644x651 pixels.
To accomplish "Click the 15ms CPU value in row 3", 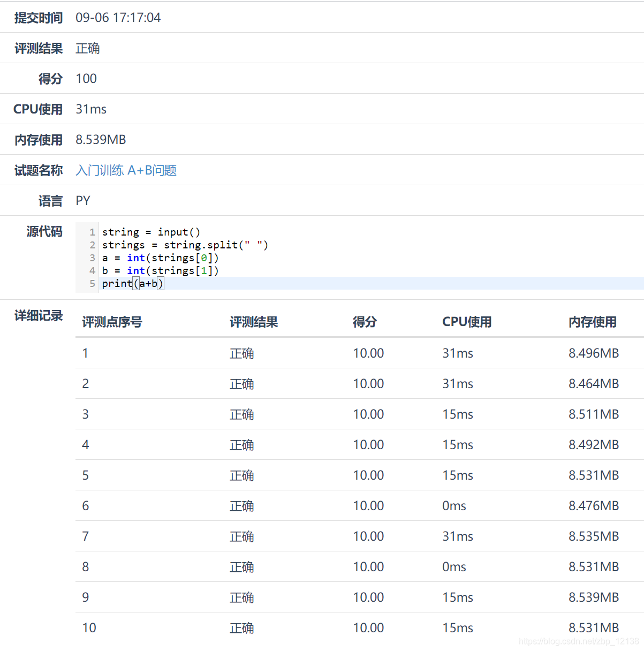I will click(458, 414).
